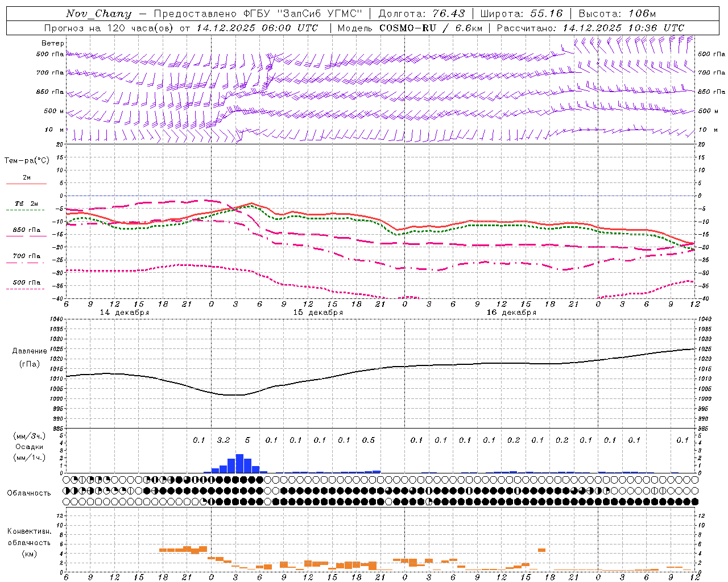Screen dimensions: 728x582
Task: Click the "(км)" unit in convective panel
Action: click(x=30, y=554)
